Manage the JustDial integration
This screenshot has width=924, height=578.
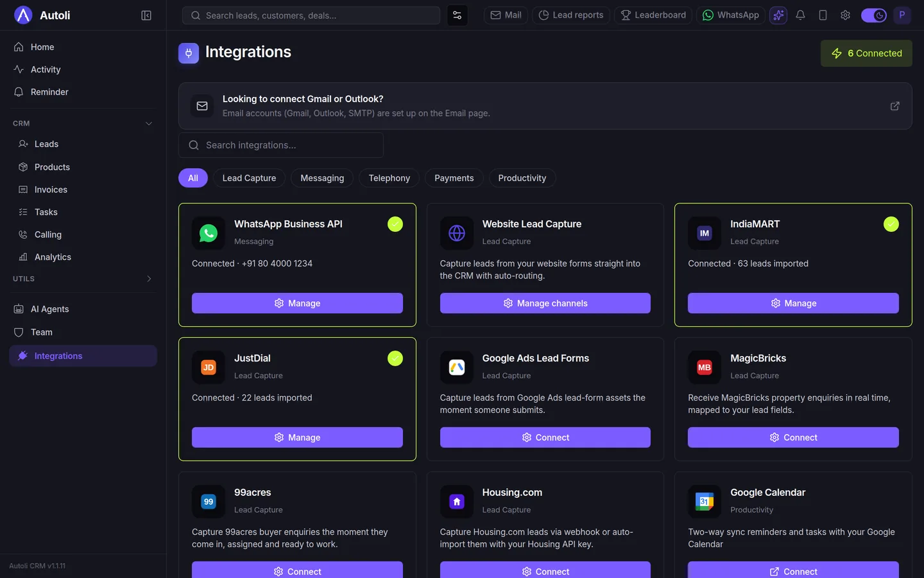[297, 437]
